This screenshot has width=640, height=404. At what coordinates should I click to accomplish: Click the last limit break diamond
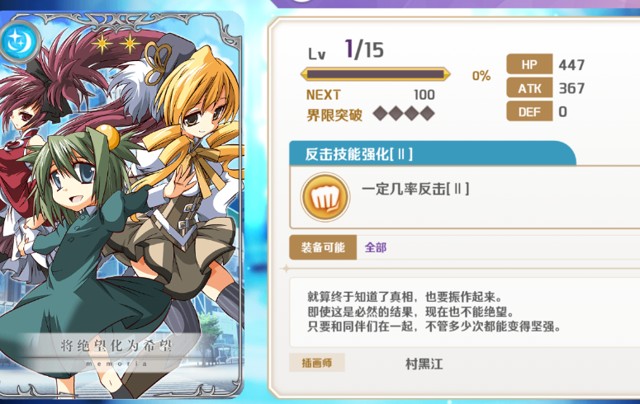click(427, 113)
